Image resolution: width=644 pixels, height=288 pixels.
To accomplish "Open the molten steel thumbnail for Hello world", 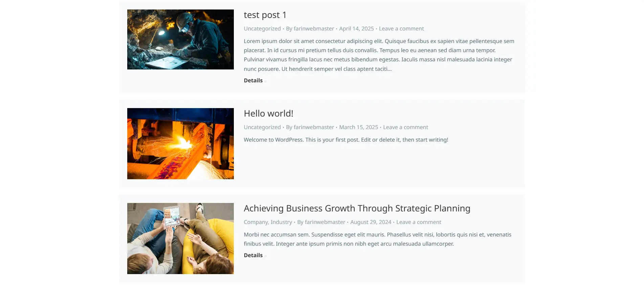I will tap(180, 144).
